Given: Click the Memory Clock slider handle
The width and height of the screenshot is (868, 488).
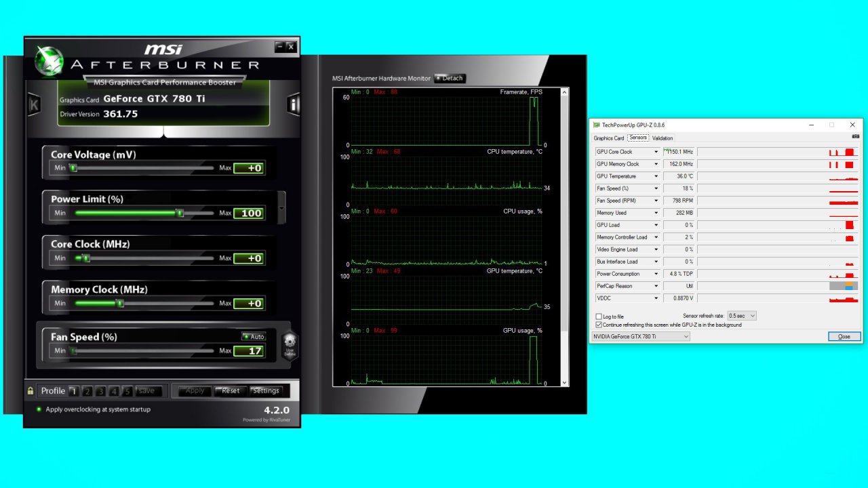Looking at the screenshot, I should click(120, 304).
